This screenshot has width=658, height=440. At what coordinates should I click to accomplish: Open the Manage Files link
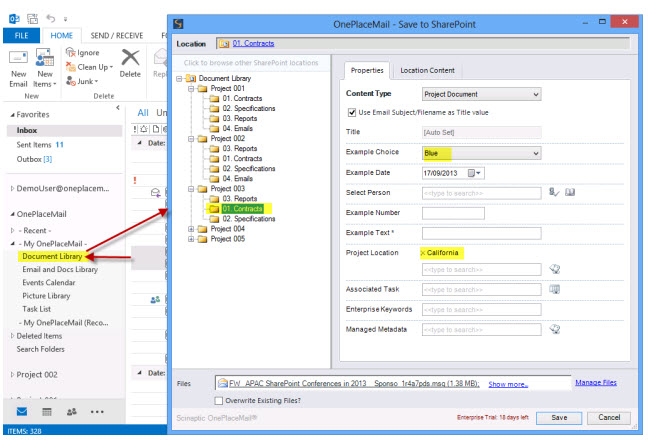595,382
